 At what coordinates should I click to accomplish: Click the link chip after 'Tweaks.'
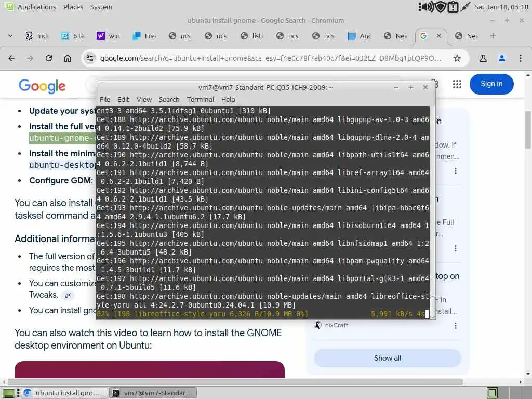coord(68,296)
